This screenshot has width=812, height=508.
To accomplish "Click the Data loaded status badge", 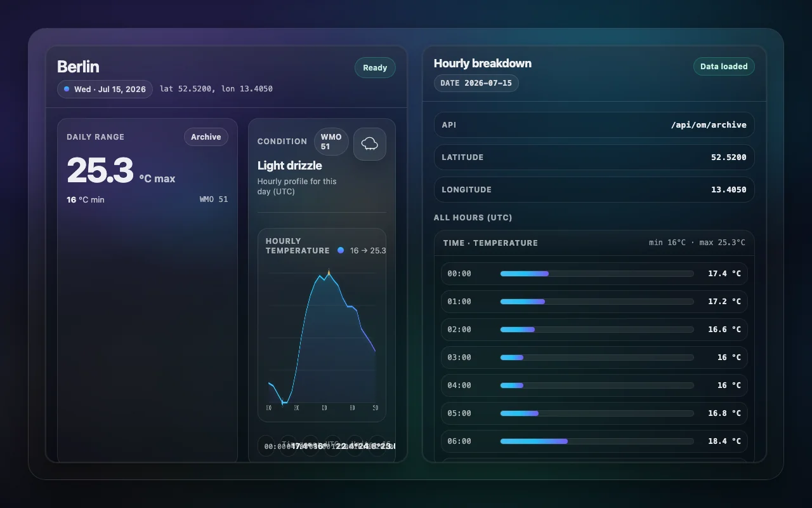I will point(724,66).
